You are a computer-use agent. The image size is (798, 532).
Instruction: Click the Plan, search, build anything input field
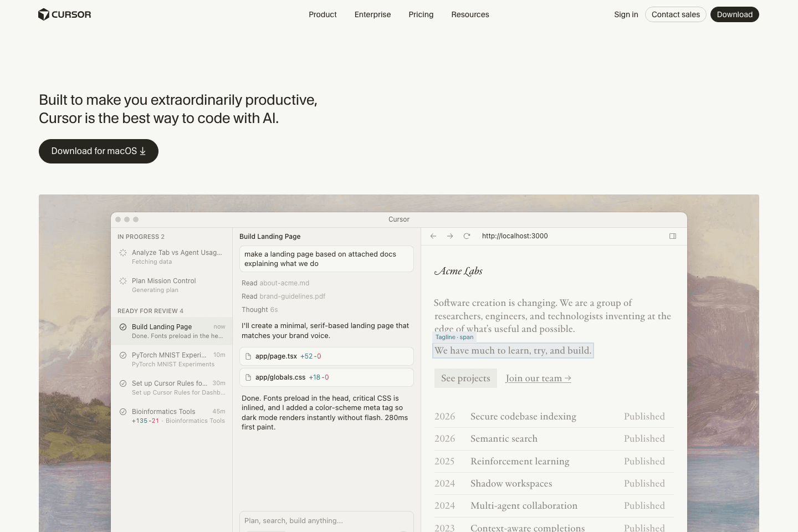326,520
